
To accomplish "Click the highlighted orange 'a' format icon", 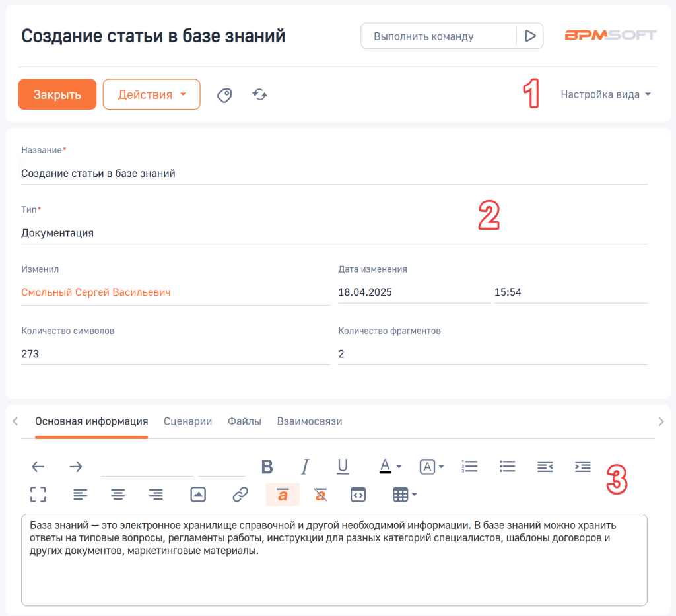I will [283, 495].
